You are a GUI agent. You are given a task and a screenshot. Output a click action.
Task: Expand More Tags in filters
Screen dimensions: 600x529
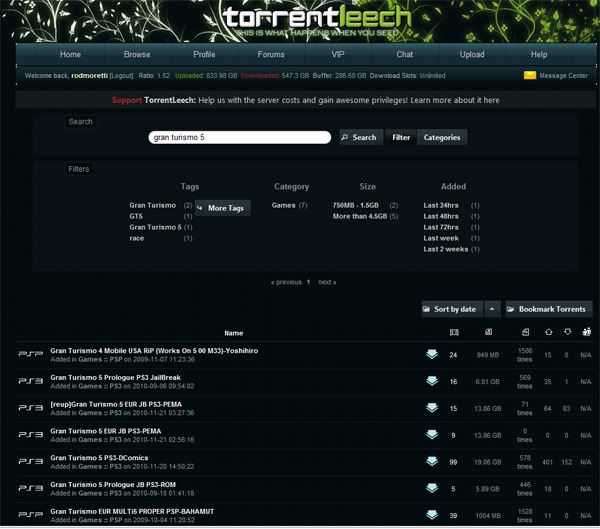click(x=223, y=208)
